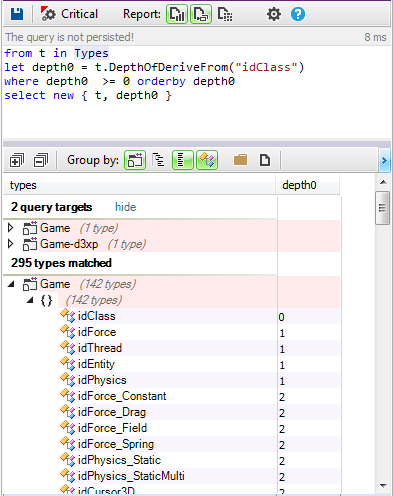Save the query with floppy disk icon
The image size is (393, 496).
17,14
